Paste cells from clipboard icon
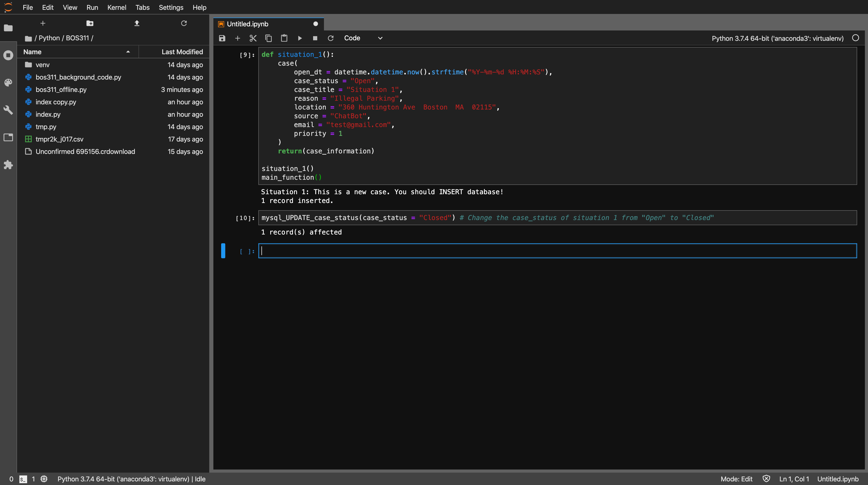The image size is (868, 485). (284, 38)
